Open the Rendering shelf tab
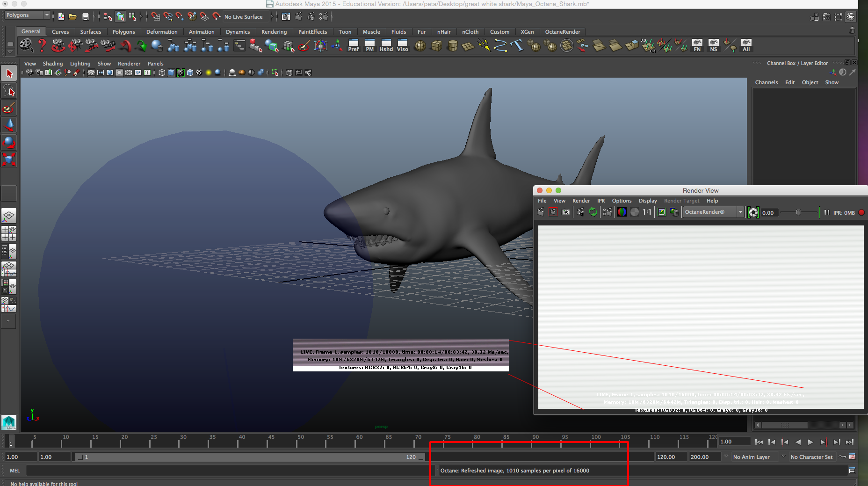This screenshot has height=486, width=868. coord(274,32)
